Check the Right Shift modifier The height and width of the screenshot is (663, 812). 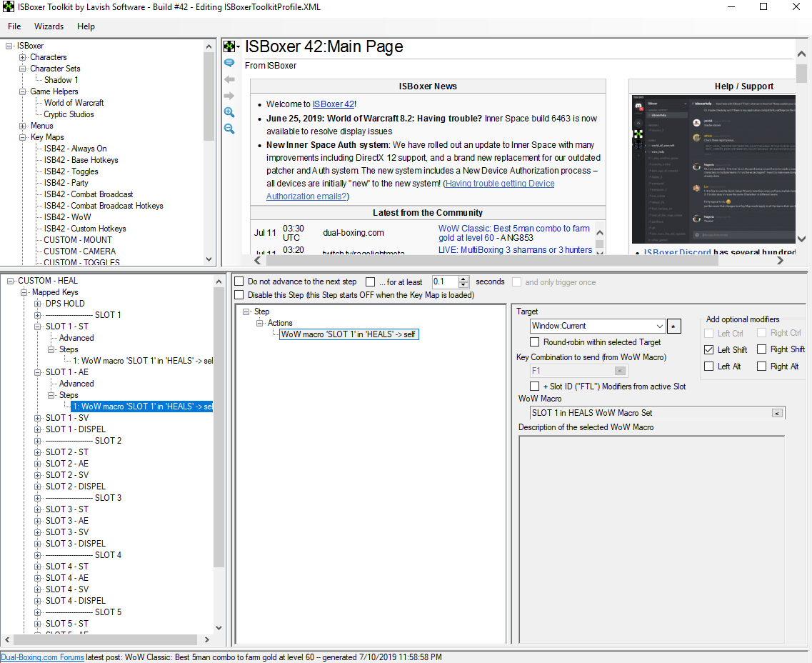click(x=762, y=349)
